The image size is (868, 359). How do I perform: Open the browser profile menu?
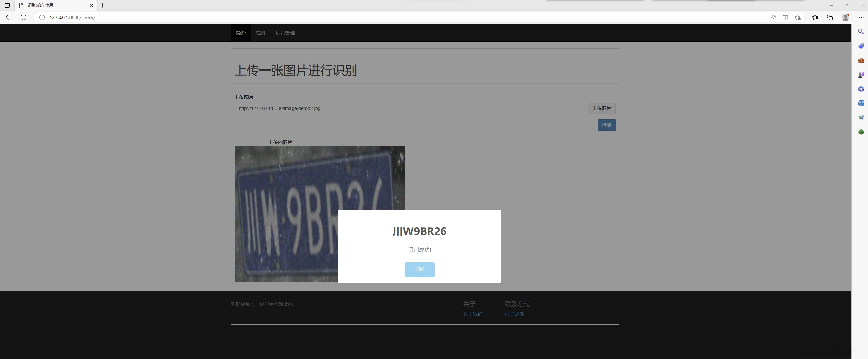tap(846, 17)
